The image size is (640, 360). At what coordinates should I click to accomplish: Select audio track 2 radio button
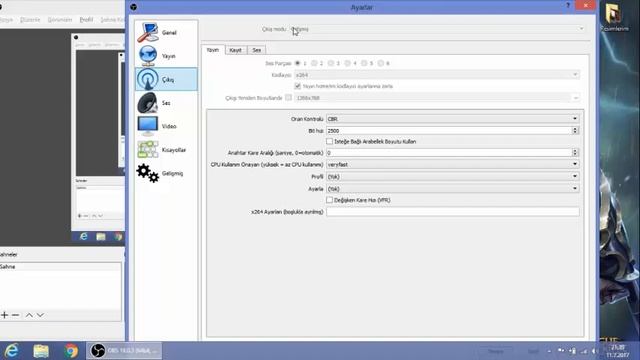coord(314,63)
